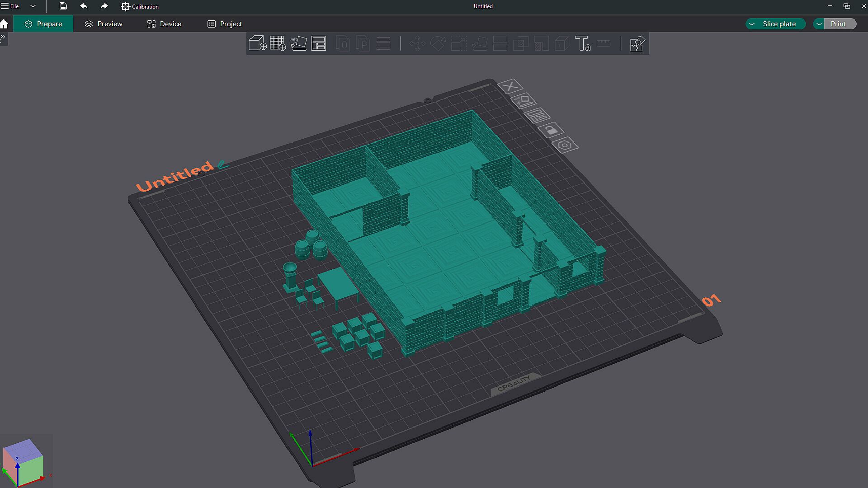Expand the collapsed left sidebar panel
868x488 pixels.
click(x=3, y=38)
